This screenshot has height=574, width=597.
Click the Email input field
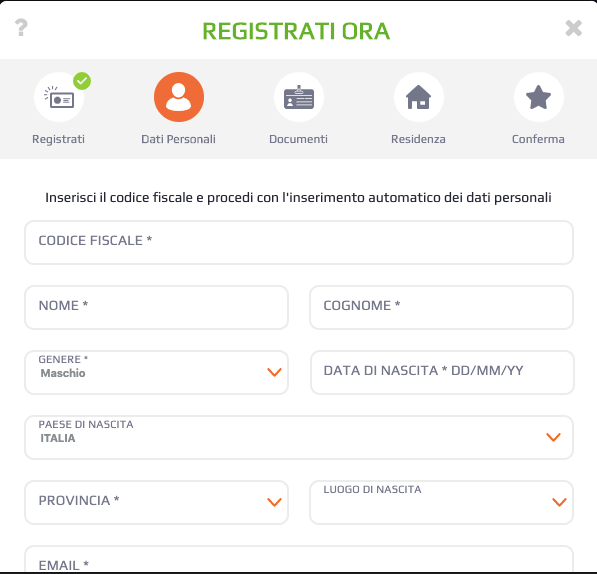(x=299, y=559)
